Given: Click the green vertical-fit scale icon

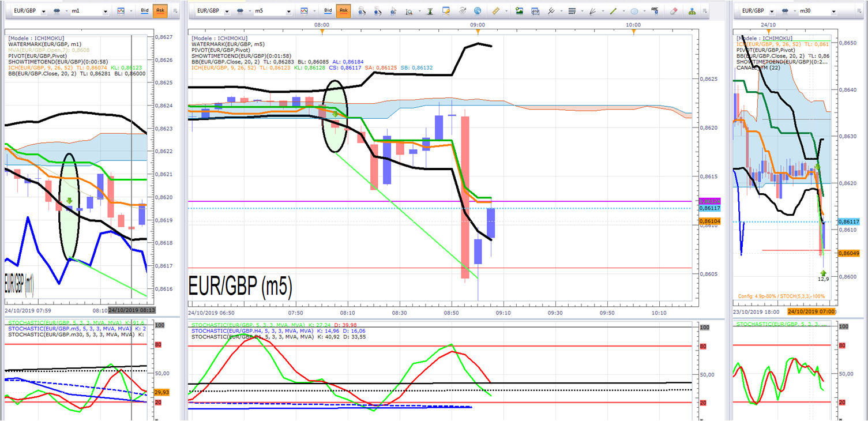Looking at the screenshot, I should pos(430,11).
